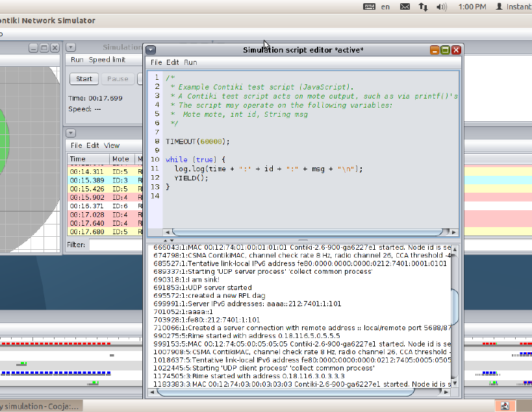Open the Simulation control window menu arrow
532x412 pixels.
(x=71, y=47)
